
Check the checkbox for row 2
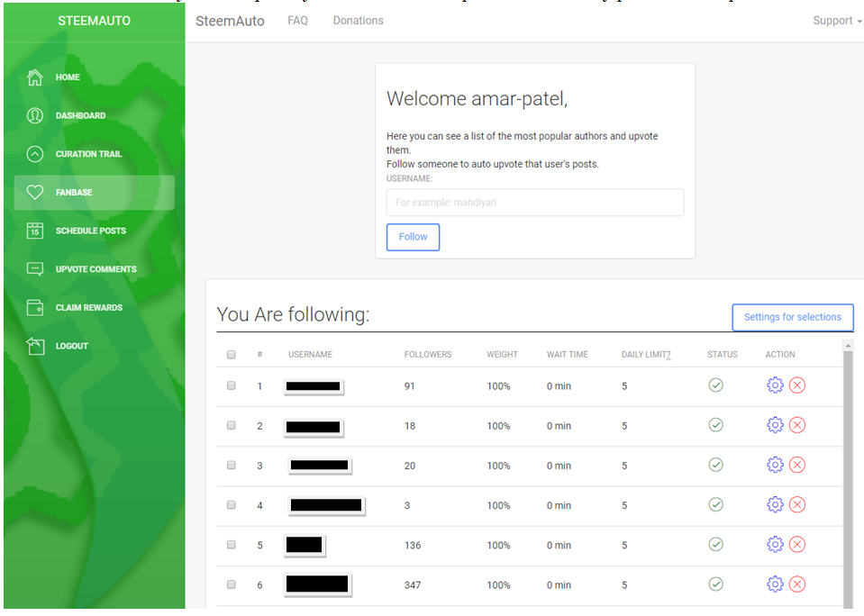pyautogui.click(x=232, y=425)
